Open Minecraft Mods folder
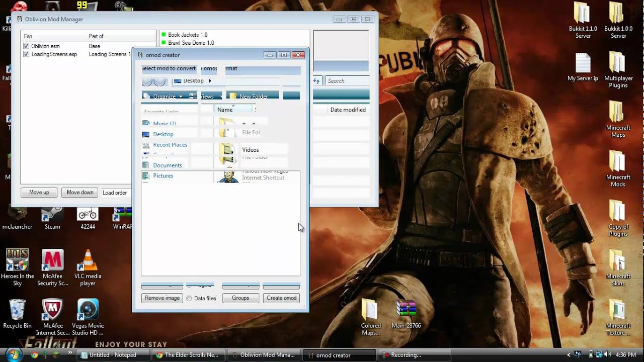 [x=618, y=168]
